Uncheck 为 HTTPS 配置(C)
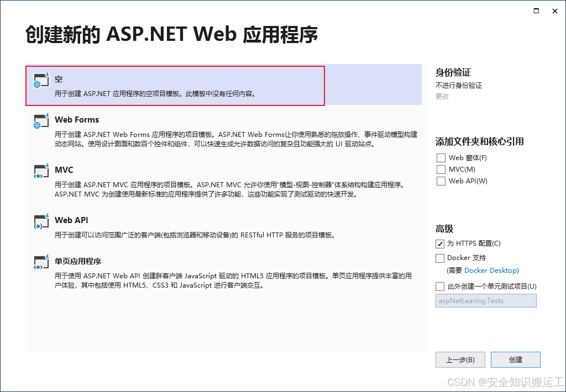The image size is (566, 392). (x=439, y=244)
